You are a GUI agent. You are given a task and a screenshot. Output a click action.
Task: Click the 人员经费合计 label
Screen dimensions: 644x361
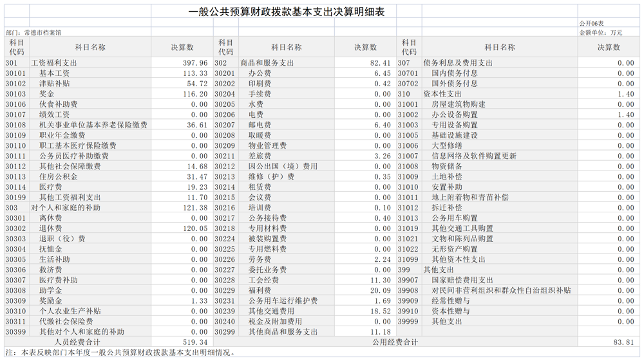pos(78,342)
